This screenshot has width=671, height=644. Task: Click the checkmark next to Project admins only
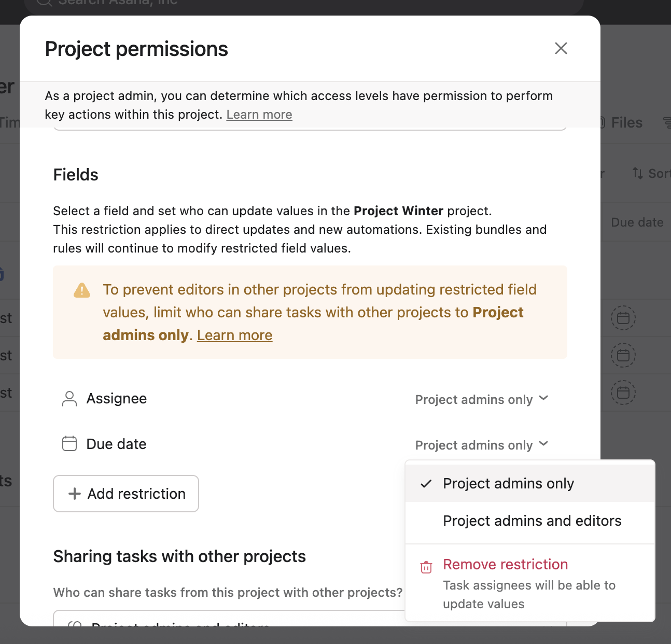point(426,484)
